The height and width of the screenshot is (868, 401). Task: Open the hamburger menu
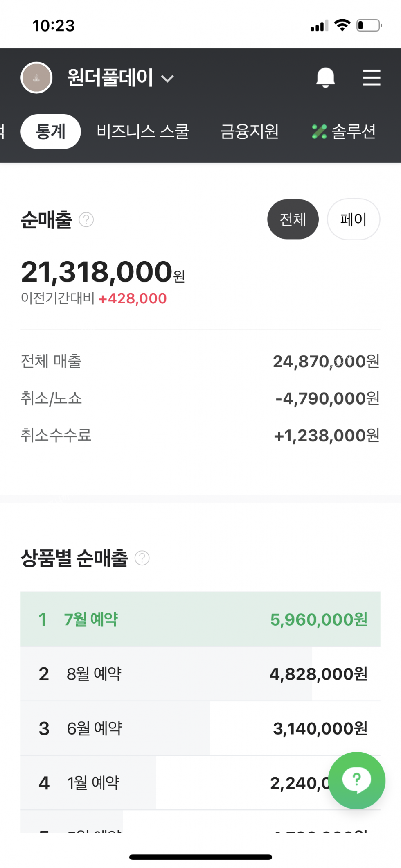pyautogui.click(x=371, y=77)
